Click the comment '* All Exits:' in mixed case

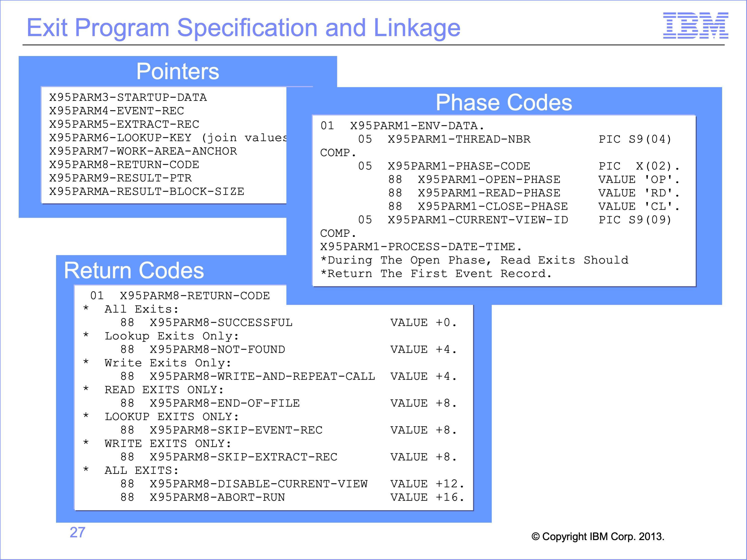(x=131, y=309)
